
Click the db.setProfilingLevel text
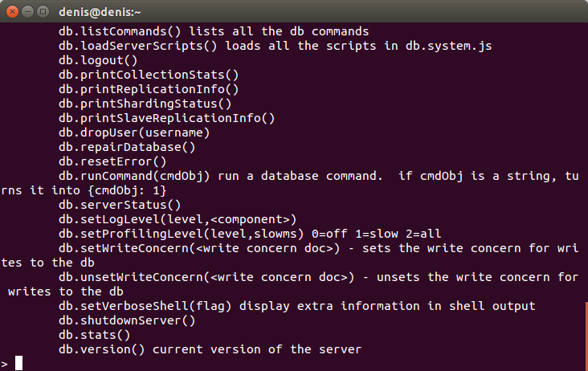130,234
